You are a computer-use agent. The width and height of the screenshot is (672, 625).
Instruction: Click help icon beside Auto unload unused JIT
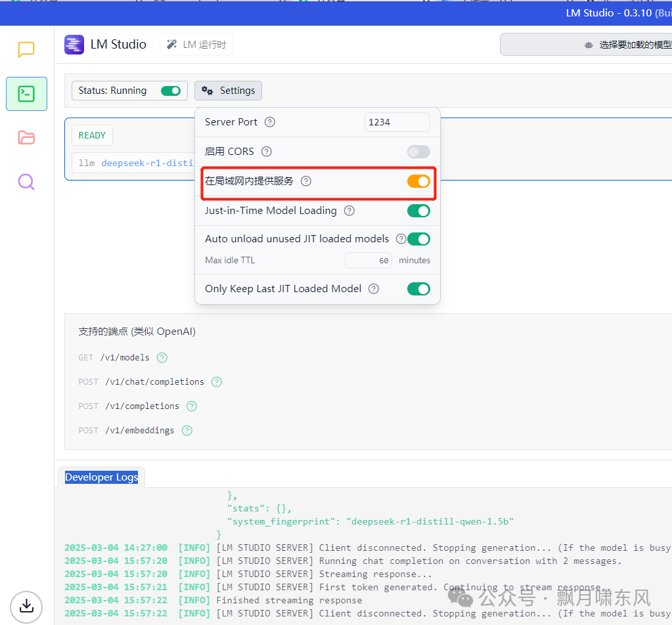click(x=401, y=239)
